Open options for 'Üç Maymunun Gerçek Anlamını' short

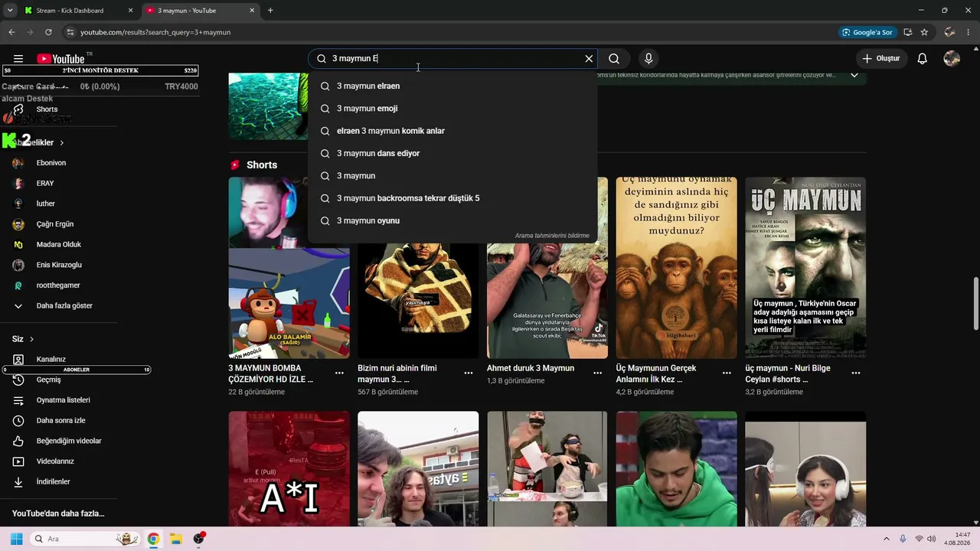tap(727, 373)
